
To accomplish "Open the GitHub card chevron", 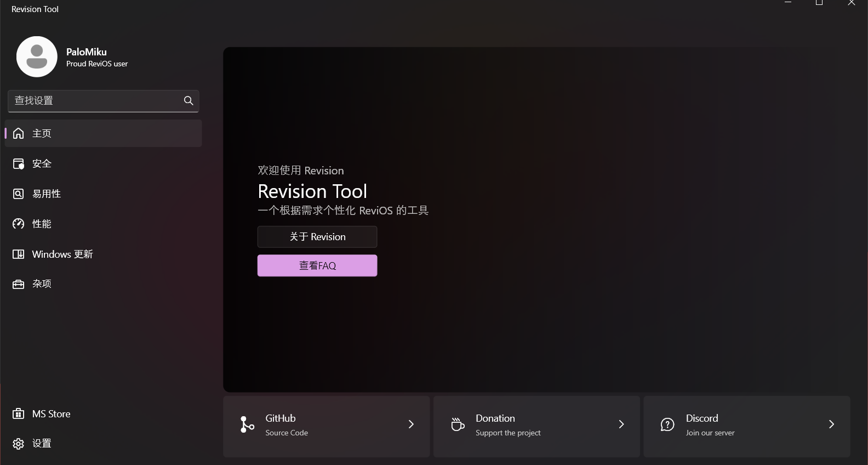I will [411, 424].
